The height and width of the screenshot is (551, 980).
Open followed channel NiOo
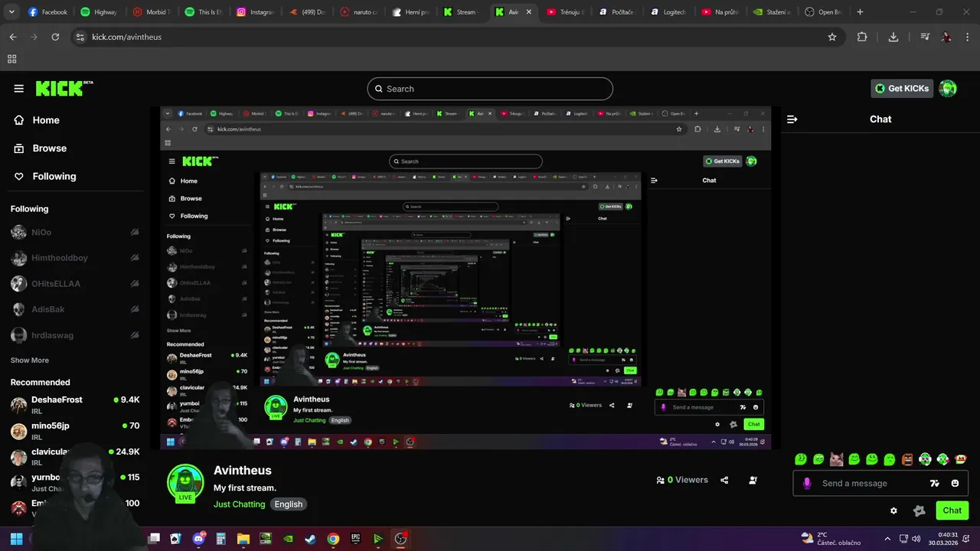(75, 233)
